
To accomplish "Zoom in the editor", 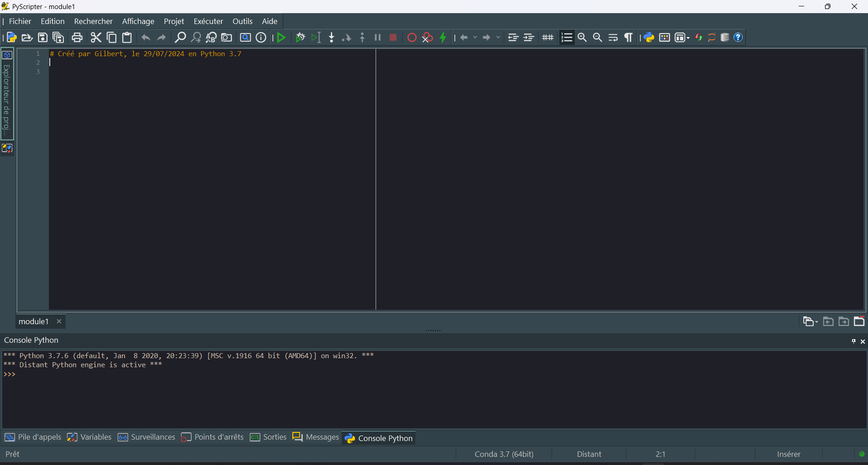I will (582, 38).
